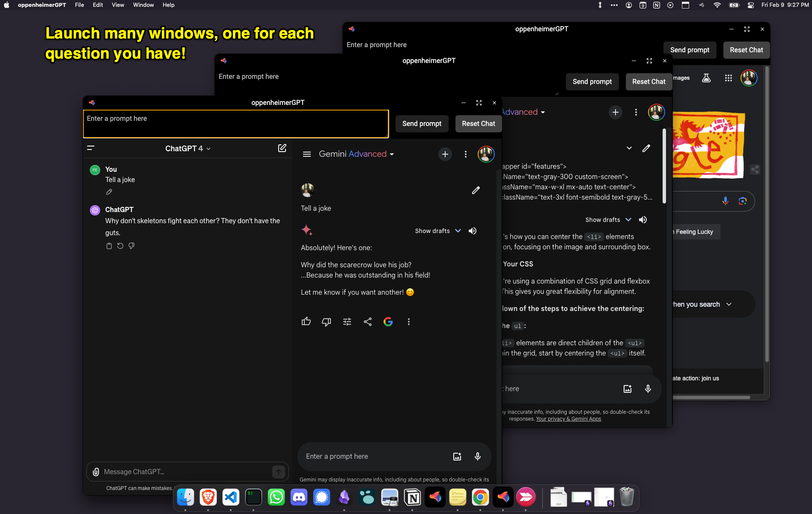The width and height of the screenshot is (812, 514).
Task: Copy ChatGPT's skeleton joke to clipboard
Action: [109, 245]
